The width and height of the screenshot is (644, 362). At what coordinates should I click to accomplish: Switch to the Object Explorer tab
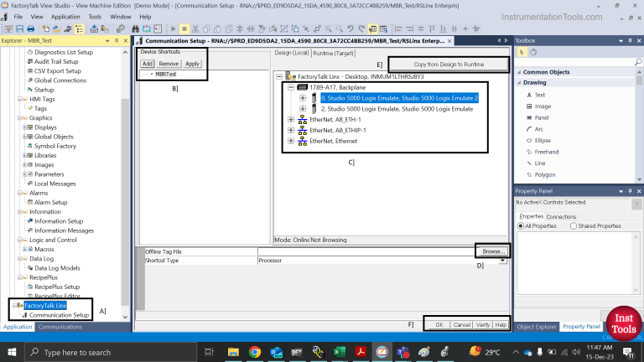click(x=537, y=327)
